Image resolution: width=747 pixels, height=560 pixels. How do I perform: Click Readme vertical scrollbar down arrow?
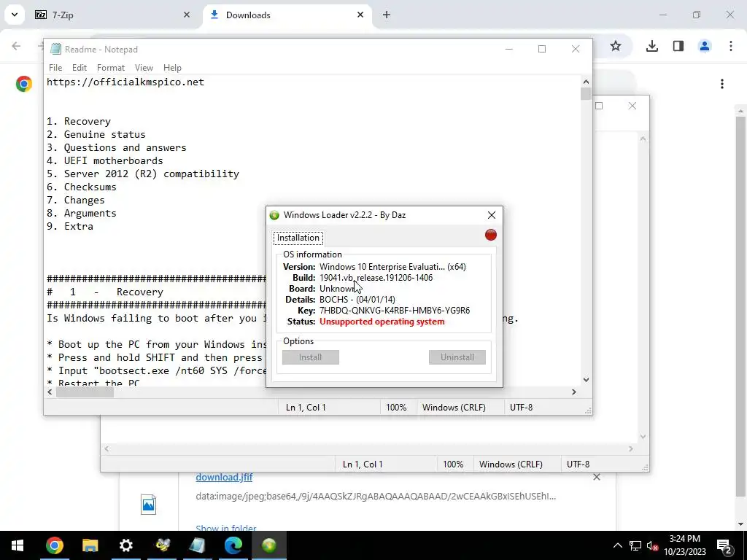586,380
